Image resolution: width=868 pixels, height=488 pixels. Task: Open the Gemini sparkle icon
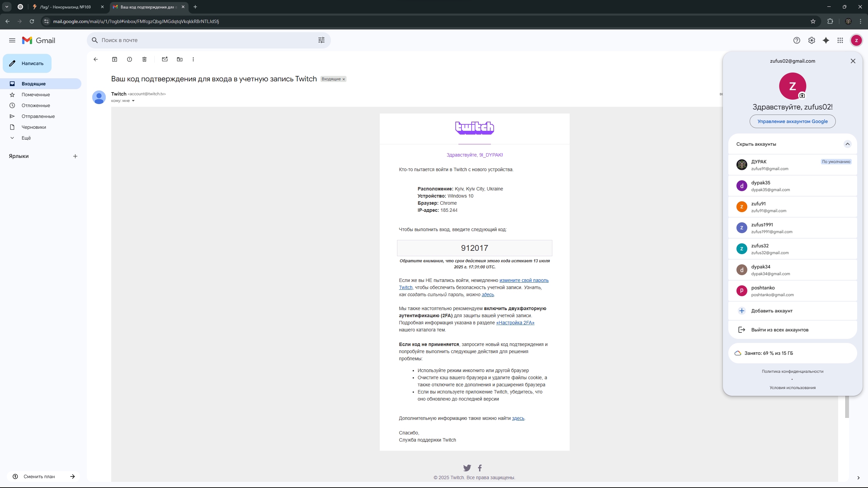tap(826, 40)
